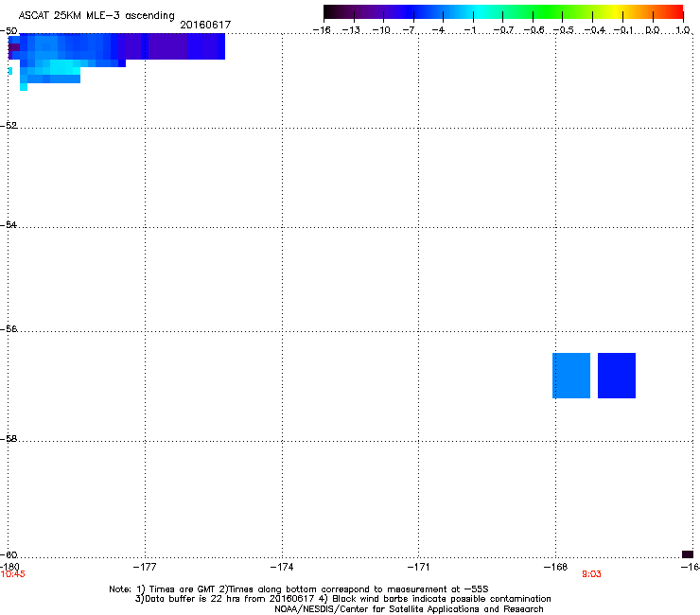Click the '-0.1' color scale label
This screenshot has width=700, height=615.
[x=623, y=30]
